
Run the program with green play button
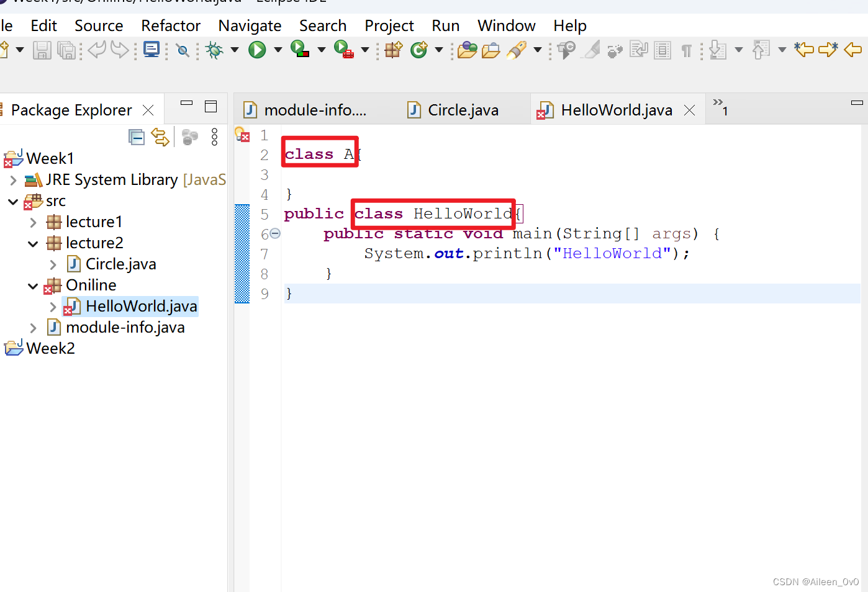coord(257,50)
